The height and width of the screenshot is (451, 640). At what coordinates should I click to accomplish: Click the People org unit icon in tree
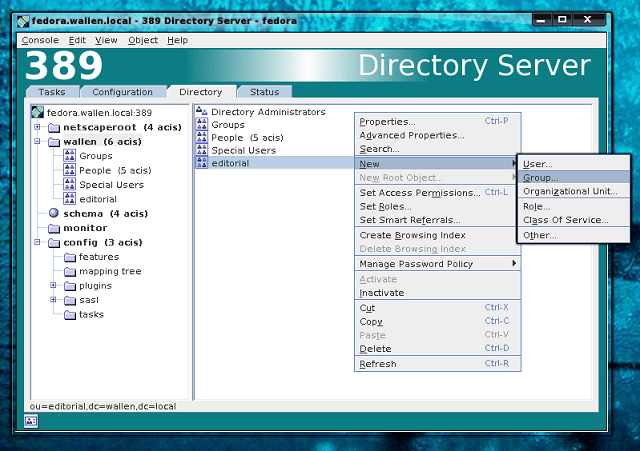click(x=69, y=170)
